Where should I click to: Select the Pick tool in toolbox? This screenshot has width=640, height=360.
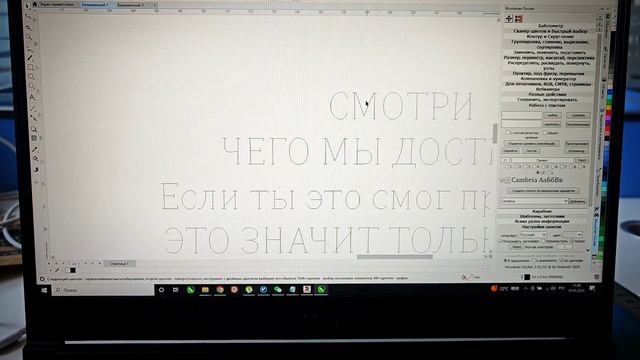click(27, 6)
